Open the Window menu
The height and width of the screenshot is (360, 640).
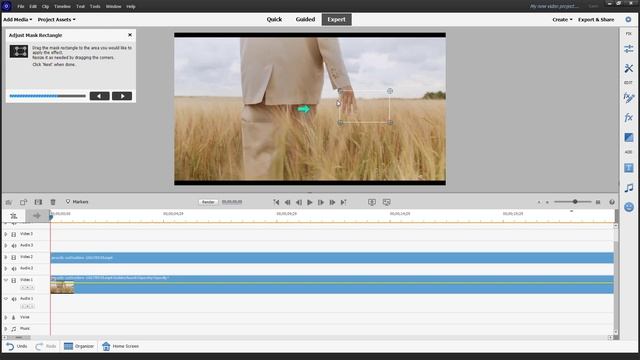[x=113, y=7]
